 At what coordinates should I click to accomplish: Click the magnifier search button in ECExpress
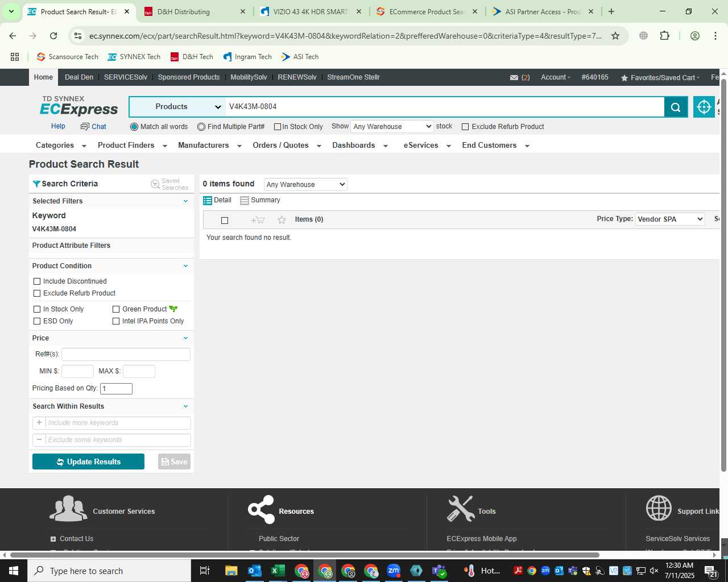(x=676, y=107)
